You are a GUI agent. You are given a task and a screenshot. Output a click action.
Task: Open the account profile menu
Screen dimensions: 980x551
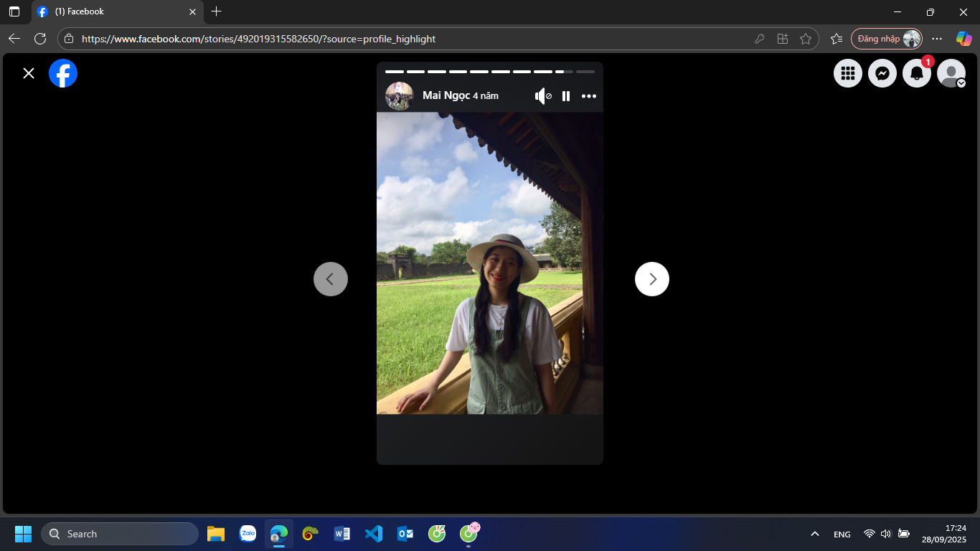[951, 73]
